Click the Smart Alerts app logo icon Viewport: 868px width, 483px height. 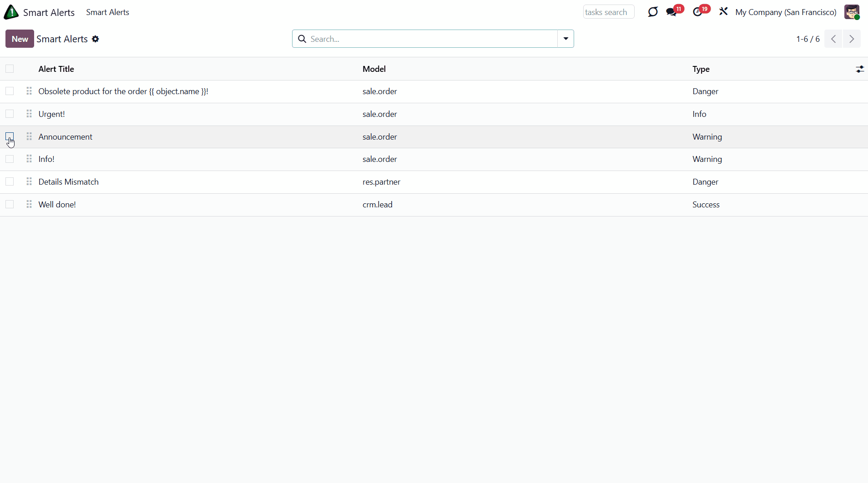tap(11, 12)
